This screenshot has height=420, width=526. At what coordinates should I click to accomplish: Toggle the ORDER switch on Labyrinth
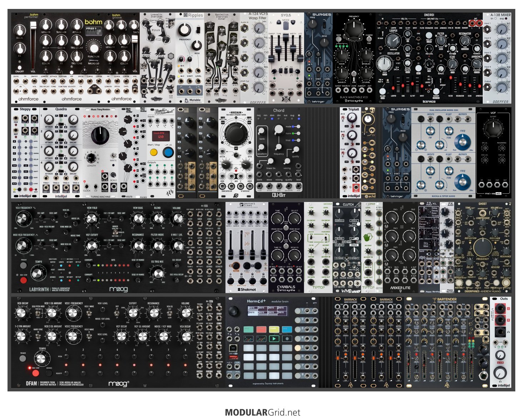115,232
